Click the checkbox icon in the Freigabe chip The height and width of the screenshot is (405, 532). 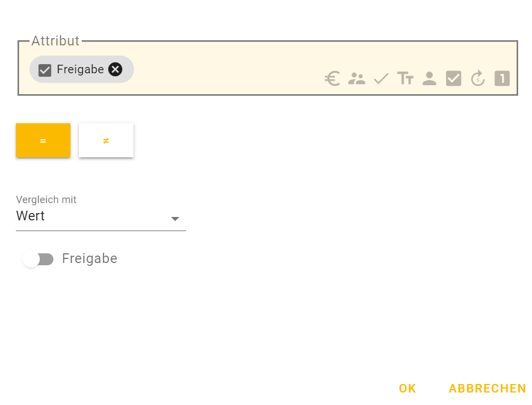coord(45,70)
